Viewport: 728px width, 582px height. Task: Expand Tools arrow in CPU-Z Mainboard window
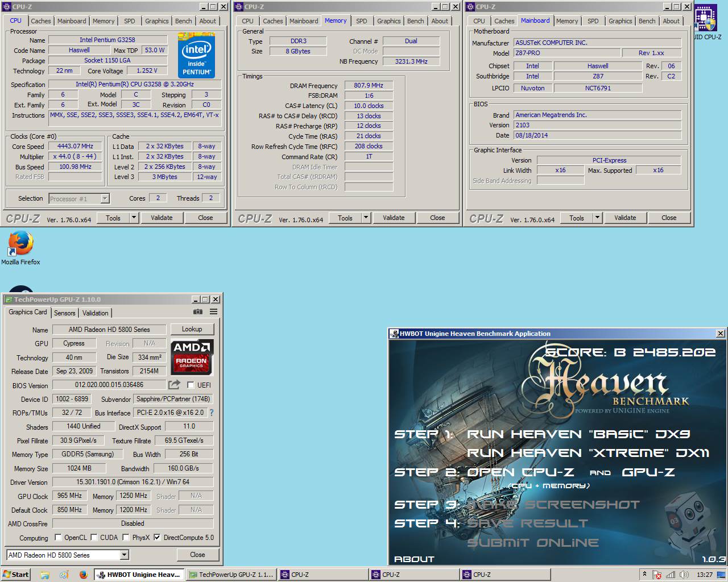click(x=597, y=218)
